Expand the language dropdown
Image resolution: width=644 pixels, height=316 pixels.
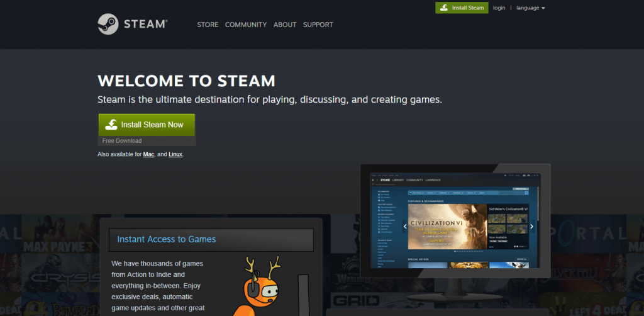pos(530,8)
